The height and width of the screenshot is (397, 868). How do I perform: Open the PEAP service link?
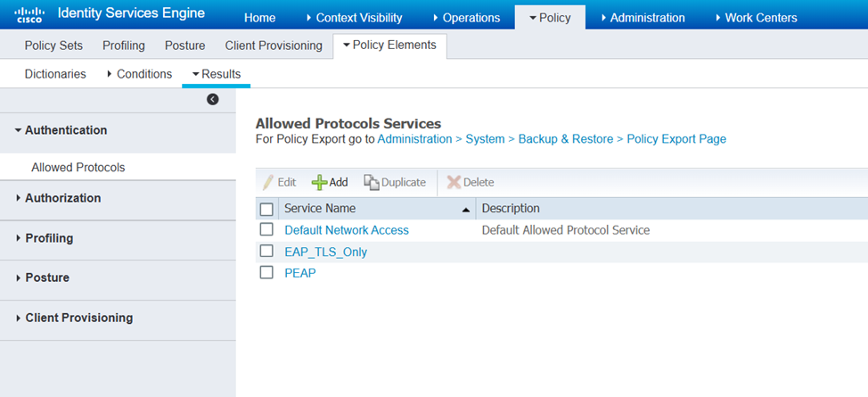coord(300,273)
